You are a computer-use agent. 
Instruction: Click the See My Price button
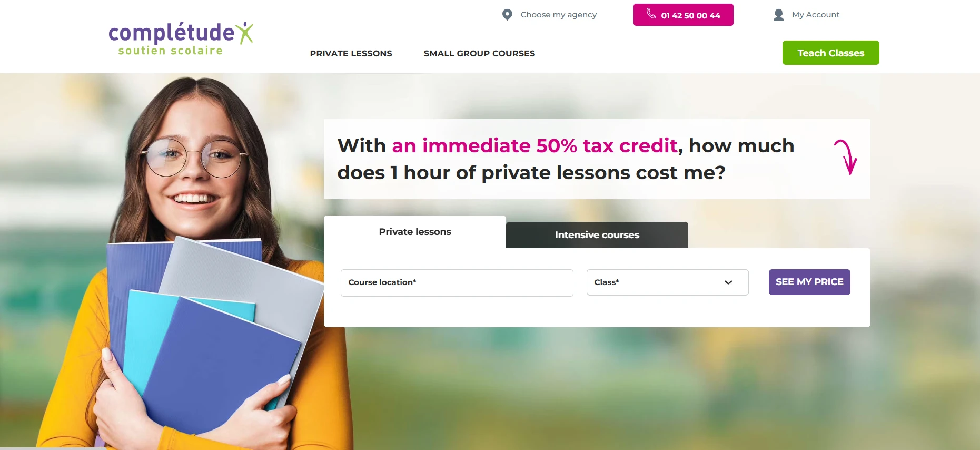(x=809, y=282)
